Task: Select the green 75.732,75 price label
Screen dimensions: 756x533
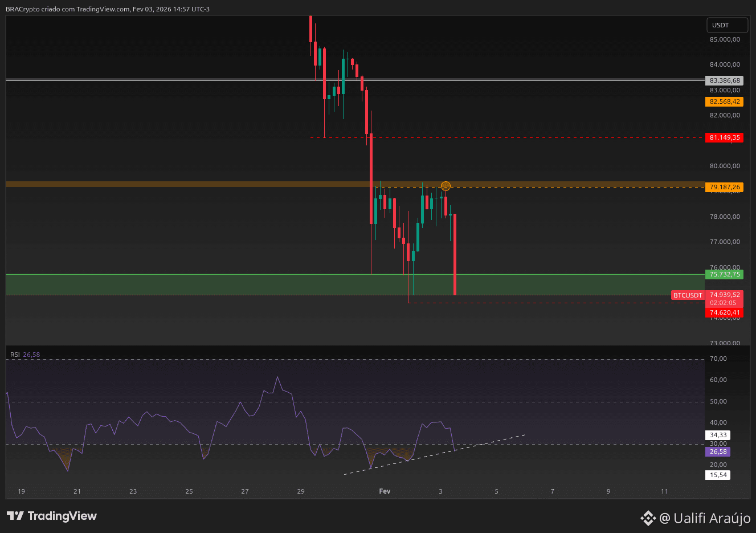Action: pyautogui.click(x=725, y=274)
